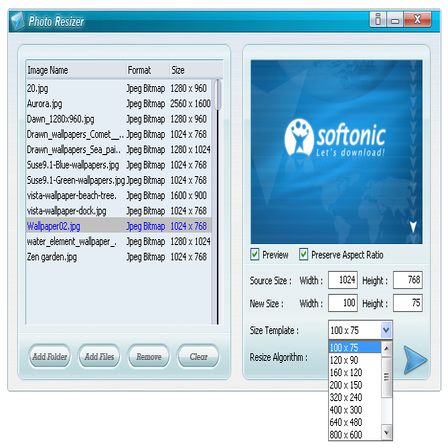Image resolution: width=448 pixels, height=448 pixels.
Task: Choose 200 x 150 template
Action: (x=355, y=385)
